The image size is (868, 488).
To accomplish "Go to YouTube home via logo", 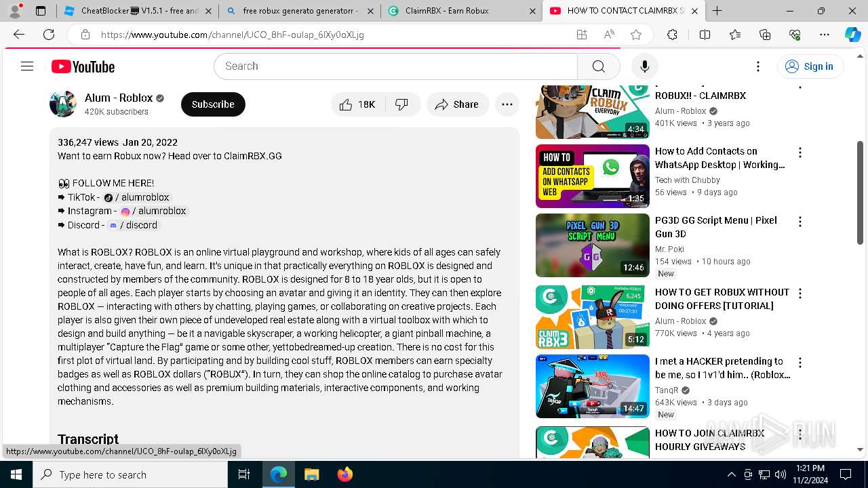I will tap(83, 66).
